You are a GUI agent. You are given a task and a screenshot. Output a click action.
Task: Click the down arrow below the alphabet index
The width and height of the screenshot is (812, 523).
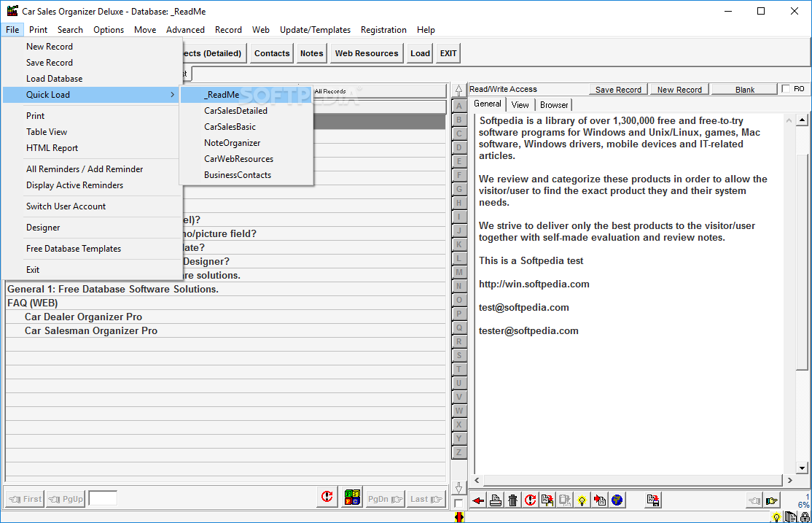click(x=458, y=488)
